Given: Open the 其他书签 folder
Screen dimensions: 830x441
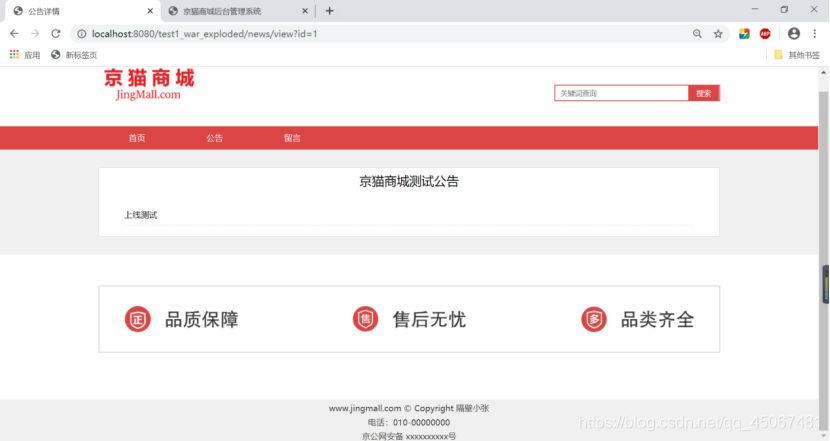Looking at the screenshot, I should [797, 55].
